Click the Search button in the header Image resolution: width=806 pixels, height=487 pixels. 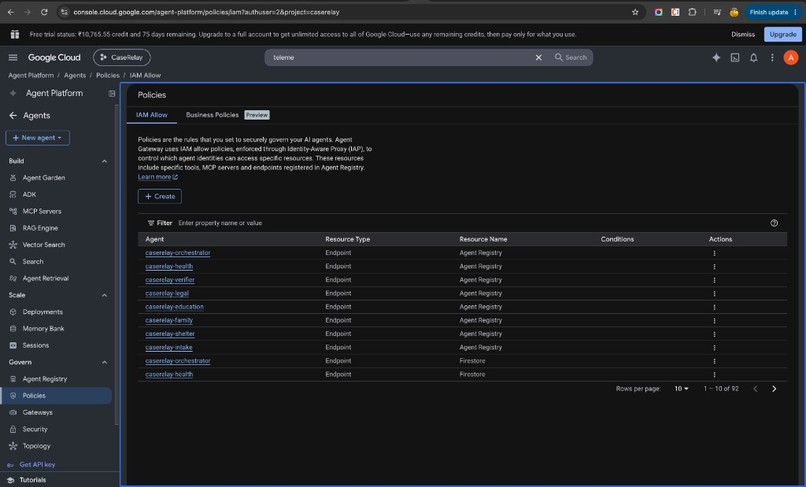(571, 58)
